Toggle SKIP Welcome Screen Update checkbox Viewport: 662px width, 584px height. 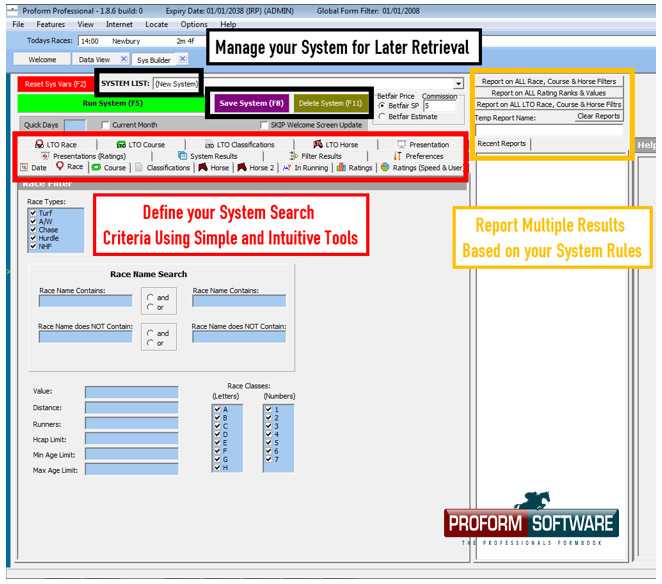264,125
